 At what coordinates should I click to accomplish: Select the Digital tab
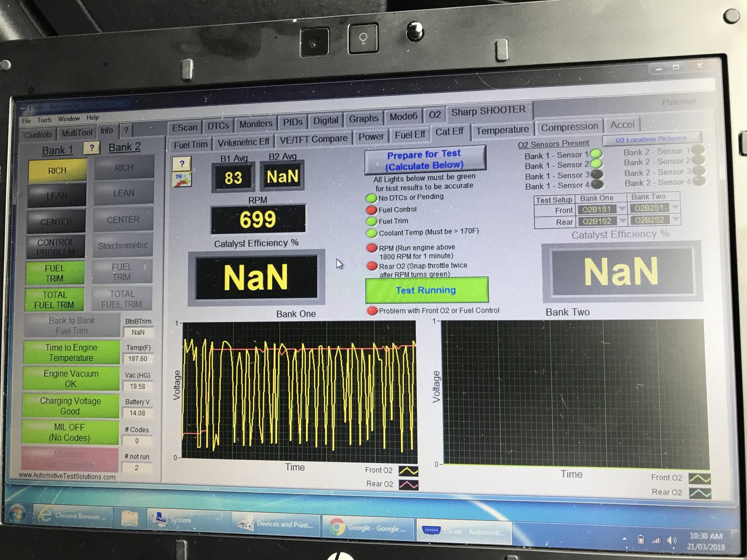point(326,121)
